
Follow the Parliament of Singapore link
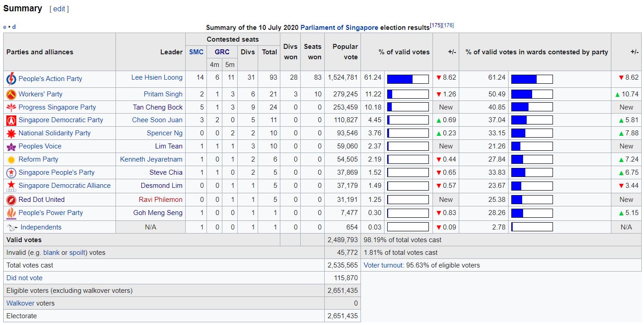point(339,28)
